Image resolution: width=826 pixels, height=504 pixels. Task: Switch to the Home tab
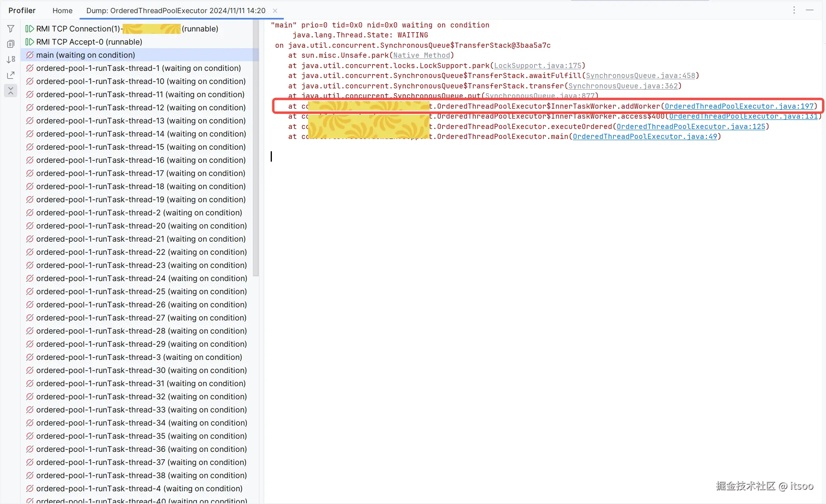[62, 11]
